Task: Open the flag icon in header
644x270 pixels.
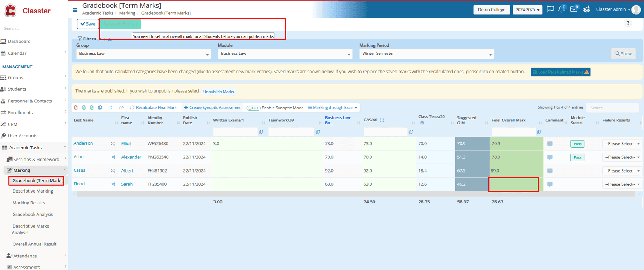Action: (x=551, y=9)
